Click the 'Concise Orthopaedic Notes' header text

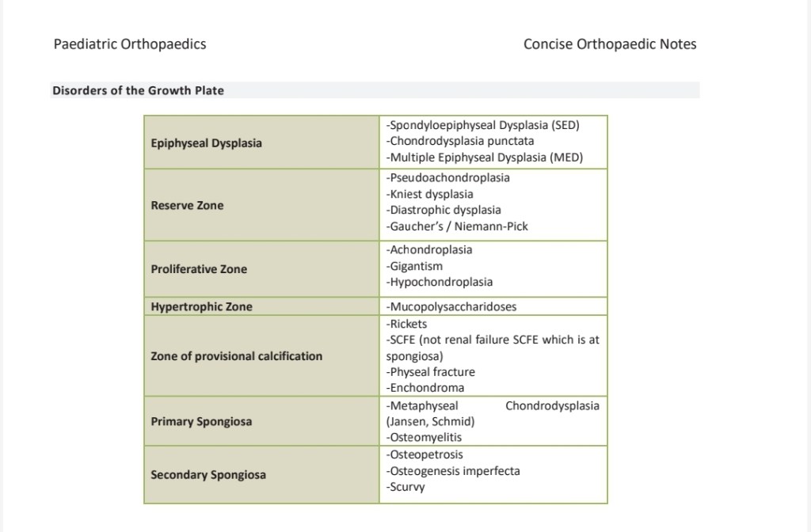[610, 44]
